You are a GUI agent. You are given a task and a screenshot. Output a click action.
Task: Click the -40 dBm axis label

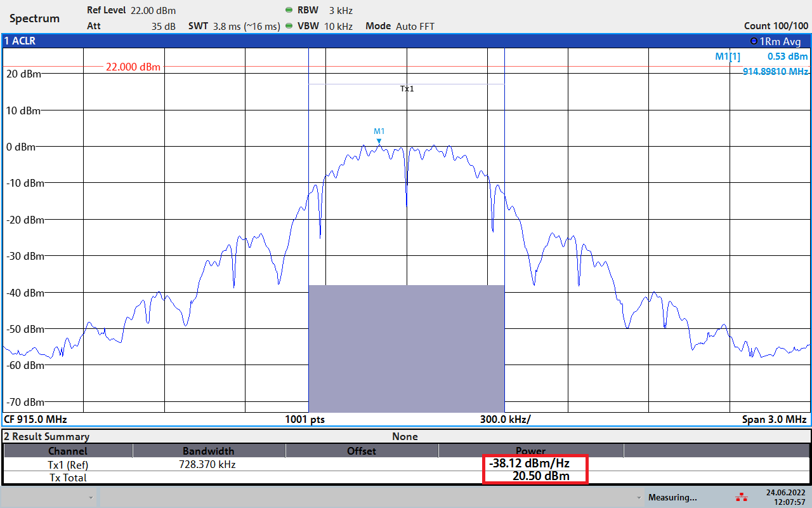[24, 293]
